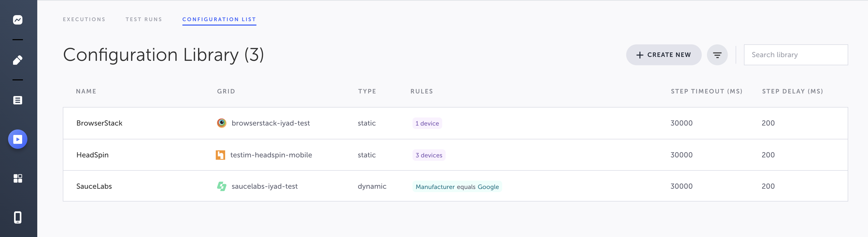The height and width of the screenshot is (237, 868).
Task: Open the dashboard grid icon in sidebar
Action: [x=17, y=178]
